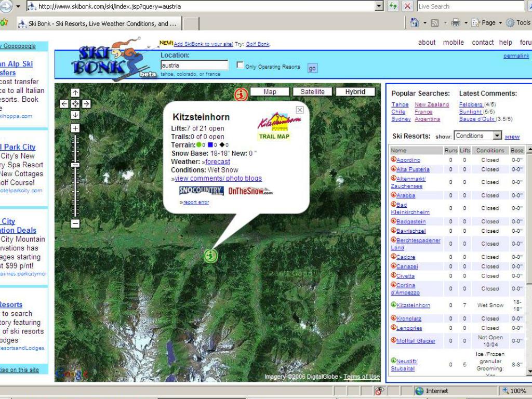Open dropdown arrow next to Print icon

(x=466, y=23)
